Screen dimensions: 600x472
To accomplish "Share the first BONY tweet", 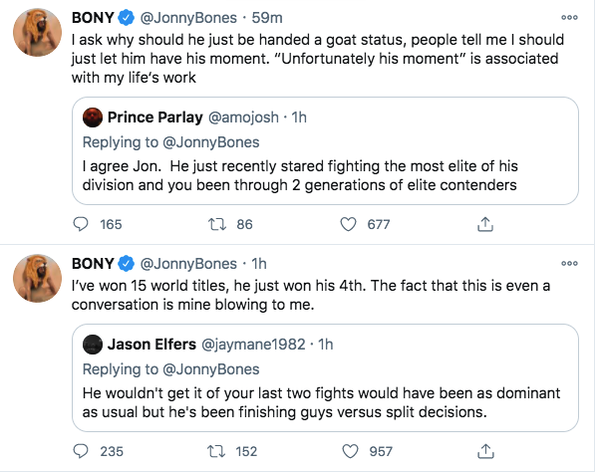I will 485,224.
